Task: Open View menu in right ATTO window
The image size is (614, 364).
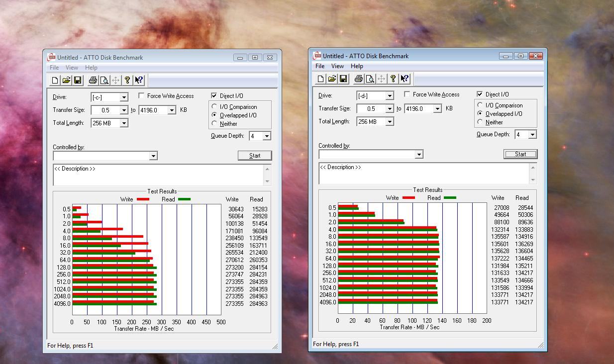Action: click(x=337, y=66)
